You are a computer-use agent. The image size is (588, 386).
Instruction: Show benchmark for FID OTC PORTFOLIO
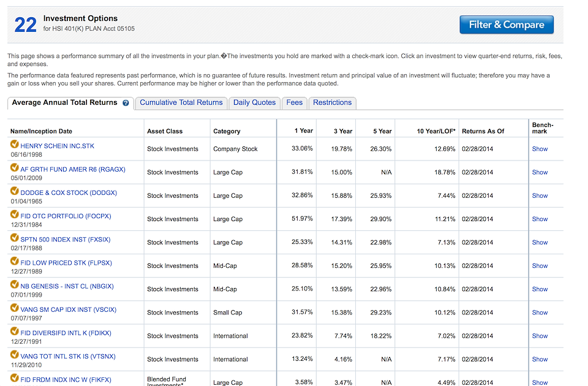pyautogui.click(x=540, y=219)
